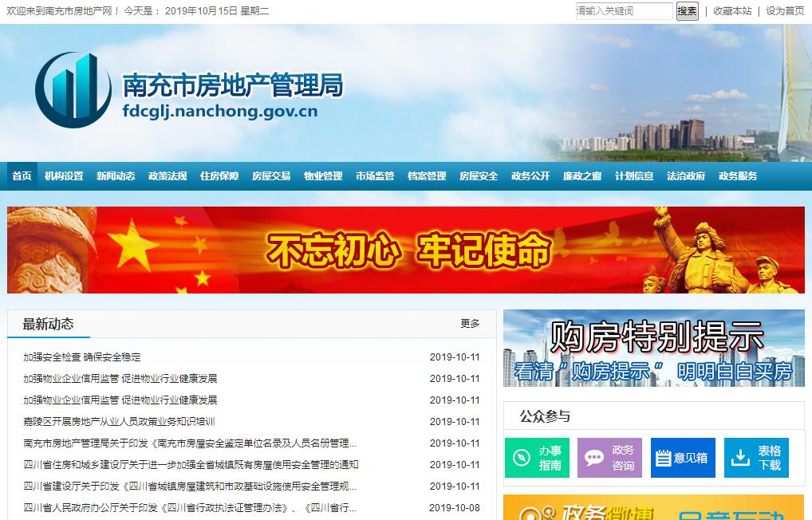Select 政务公开 from the nav bar
The width and height of the screenshot is (812, 520).
point(530,176)
